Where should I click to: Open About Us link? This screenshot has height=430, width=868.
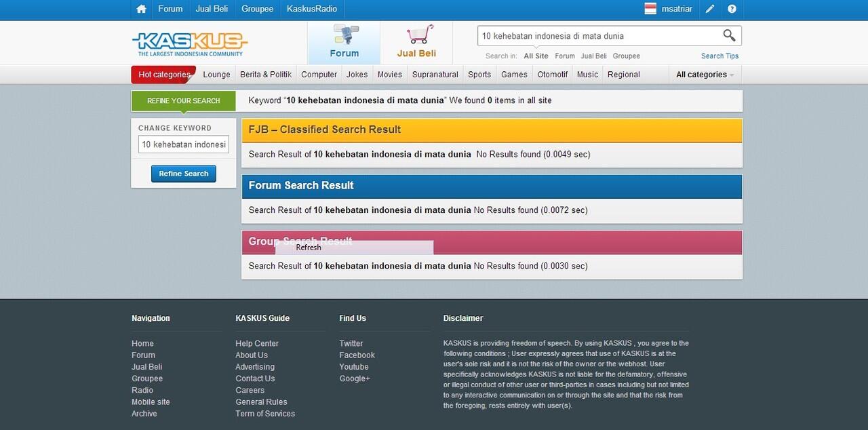pos(252,355)
